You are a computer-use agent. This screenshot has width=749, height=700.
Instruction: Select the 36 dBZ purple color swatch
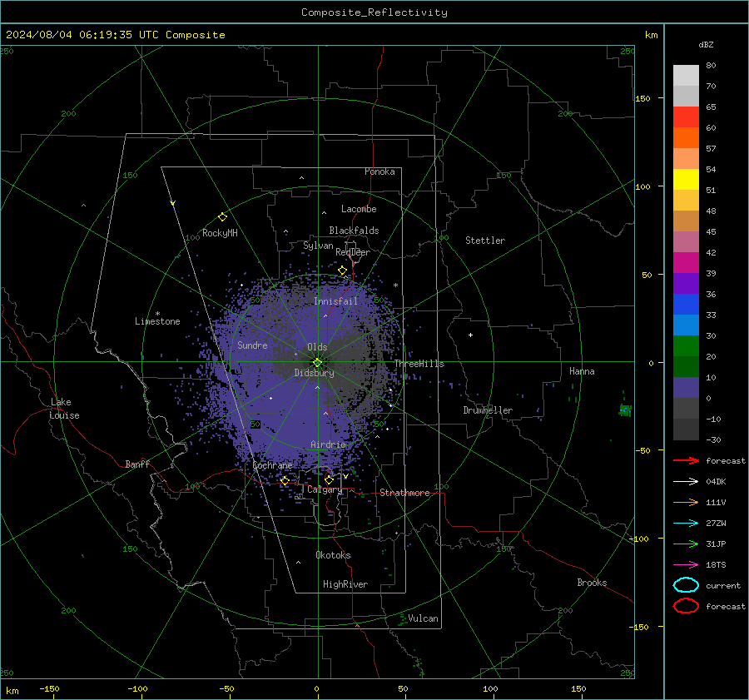pyautogui.click(x=686, y=283)
